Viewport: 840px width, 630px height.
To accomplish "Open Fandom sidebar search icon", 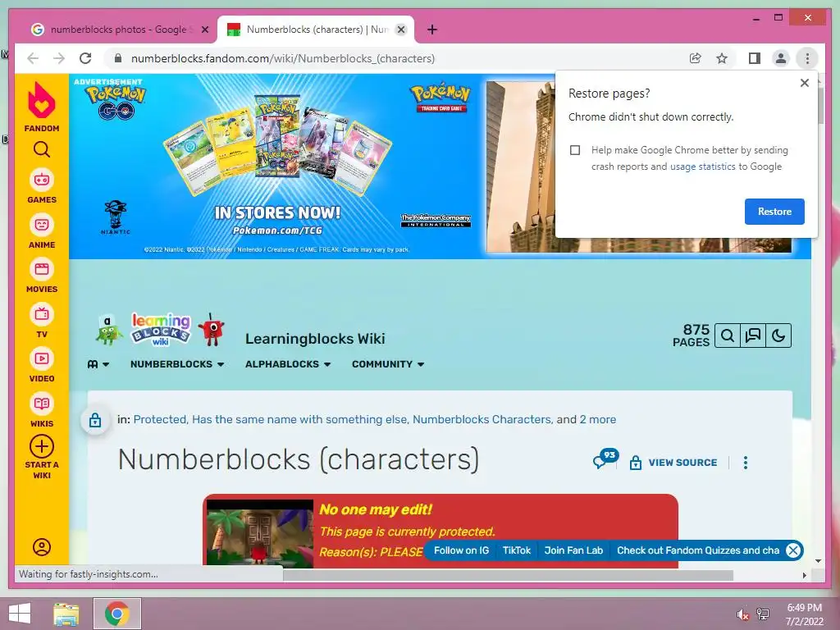I will click(41, 149).
